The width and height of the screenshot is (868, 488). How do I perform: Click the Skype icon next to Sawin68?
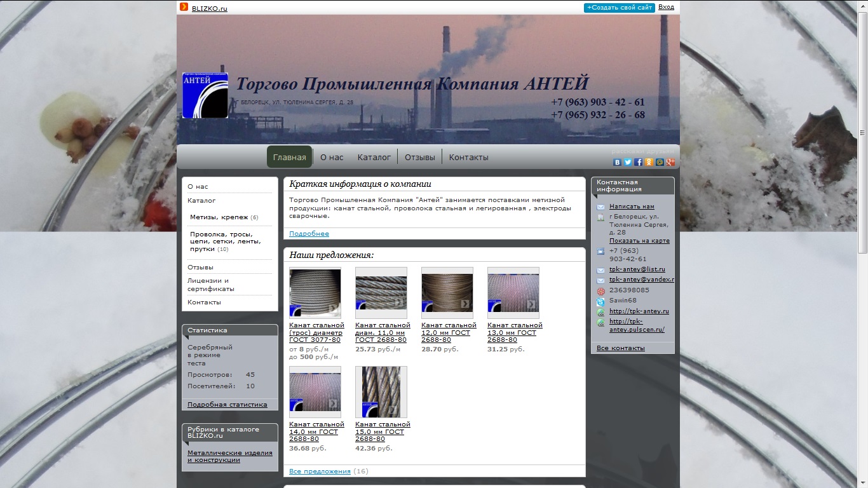tap(600, 302)
